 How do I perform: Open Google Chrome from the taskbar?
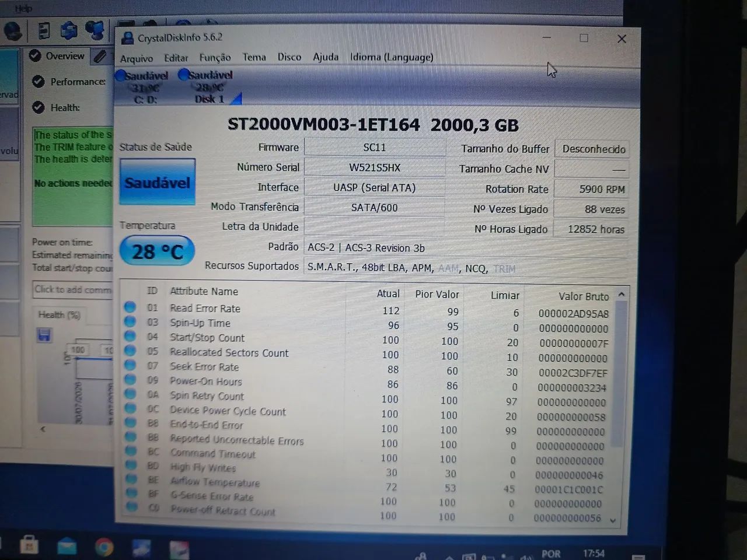(104, 547)
